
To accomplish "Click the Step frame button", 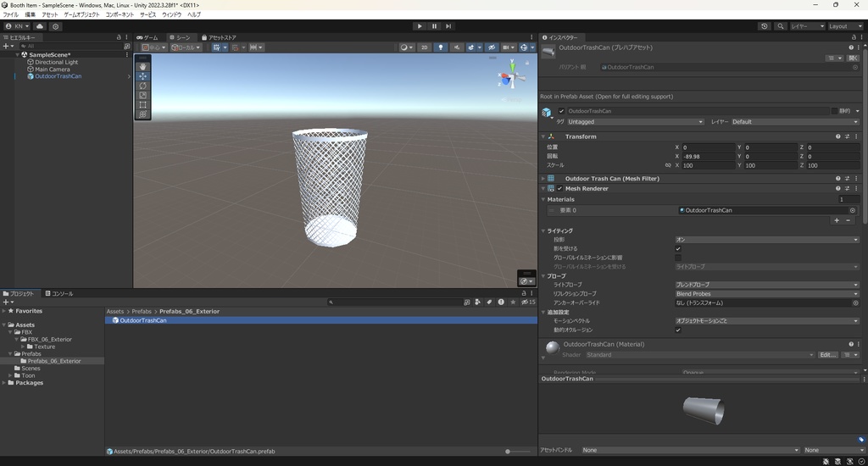I will 448,26.
